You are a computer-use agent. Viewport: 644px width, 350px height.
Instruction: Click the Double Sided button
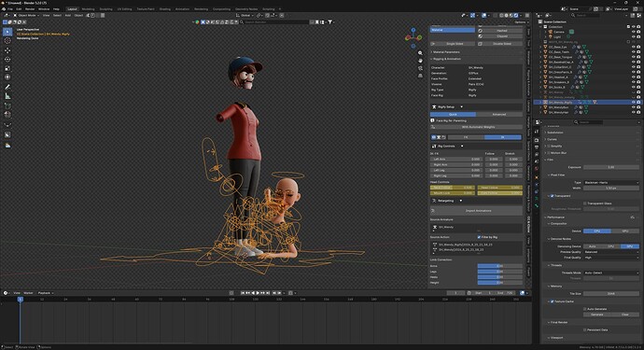[500, 44]
